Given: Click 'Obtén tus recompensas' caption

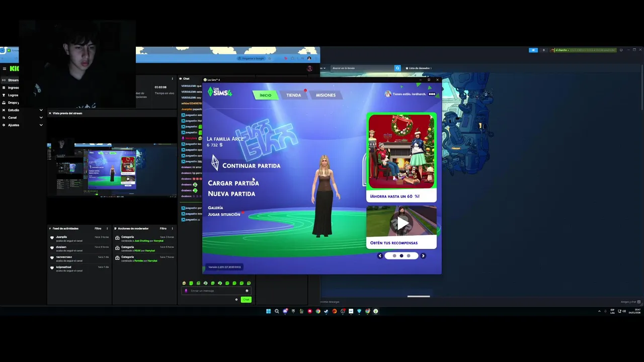Looking at the screenshot, I should pyautogui.click(x=394, y=243).
